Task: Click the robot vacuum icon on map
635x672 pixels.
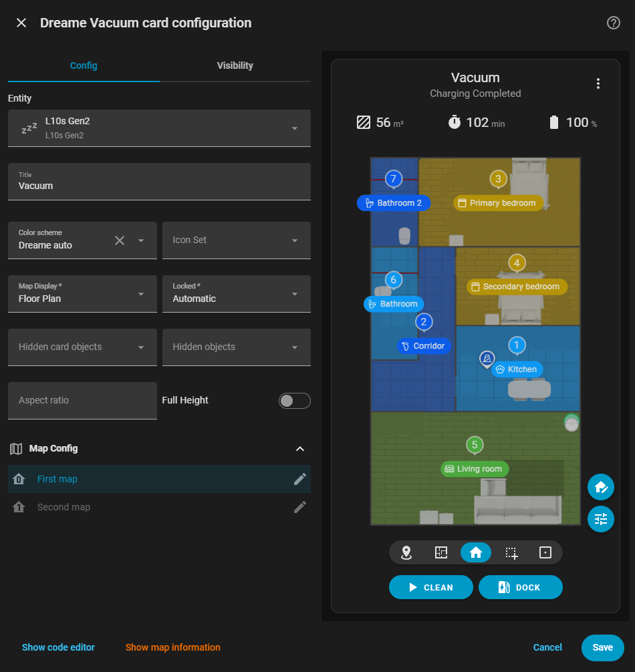Action: pyautogui.click(x=571, y=423)
